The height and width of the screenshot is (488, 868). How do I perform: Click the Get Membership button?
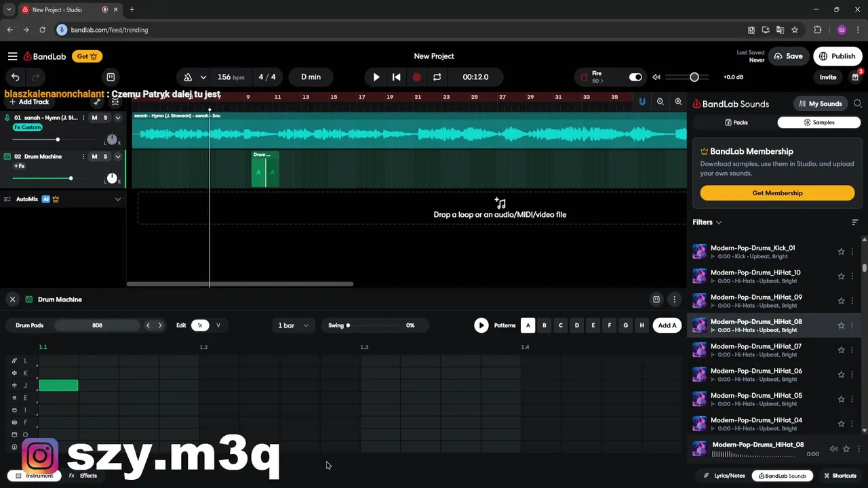(777, 193)
